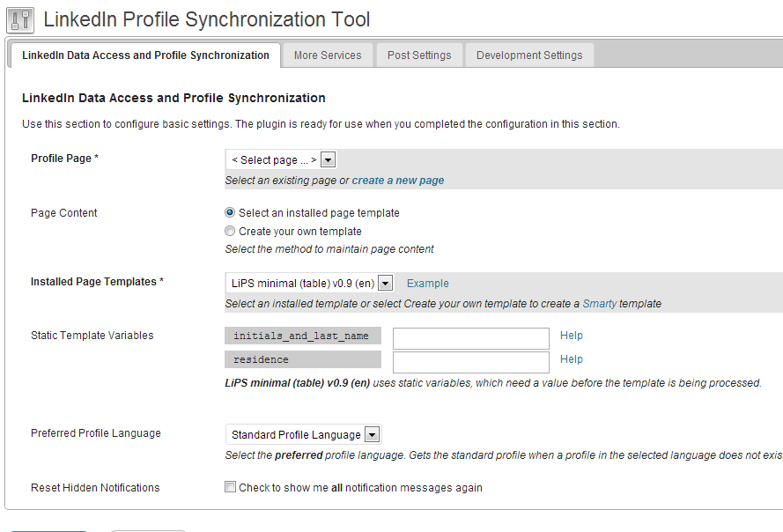Expand the Installed Page Templates dropdown

click(x=310, y=284)
